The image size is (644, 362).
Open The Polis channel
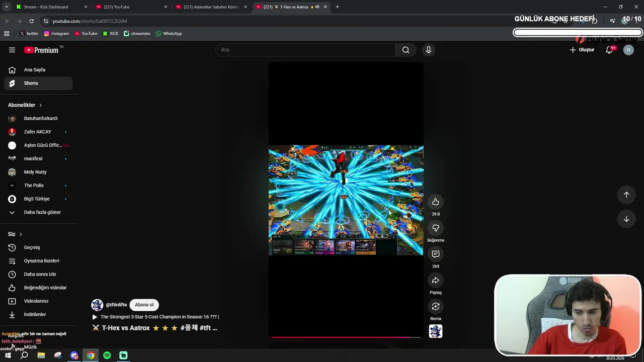[38, 186]
